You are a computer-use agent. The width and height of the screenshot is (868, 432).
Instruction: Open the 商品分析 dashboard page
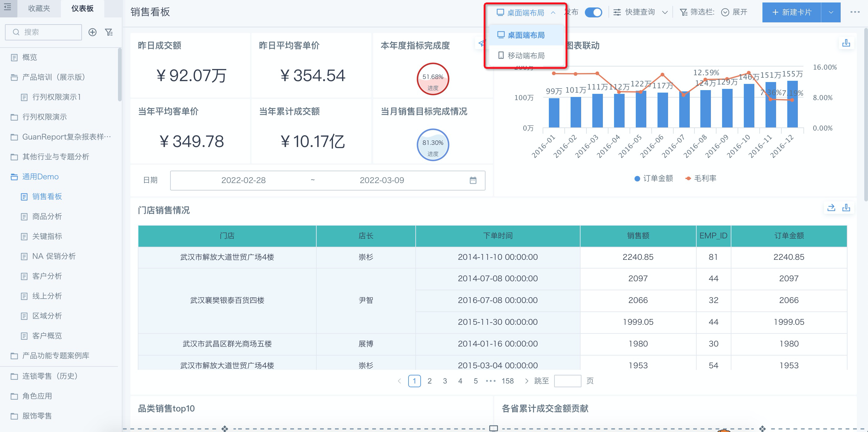pos(47,217)
